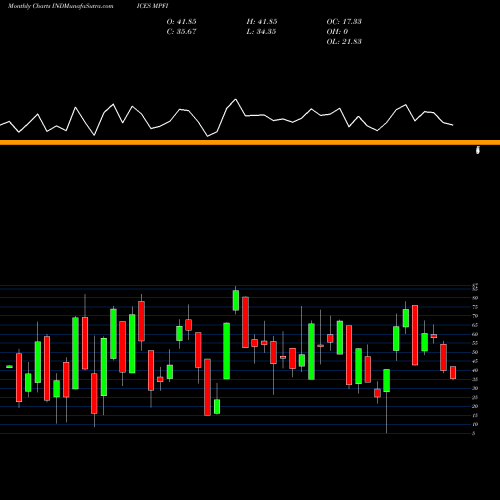Click the price axis label '35'
The width and height of the screenshot is (500, 500).
tap(475, 379)
